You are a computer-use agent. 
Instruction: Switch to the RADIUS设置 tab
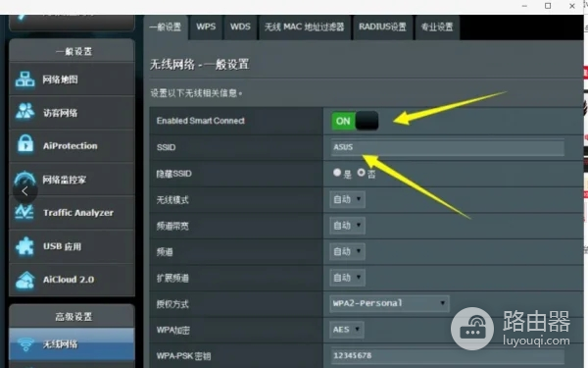click(382, 27)
